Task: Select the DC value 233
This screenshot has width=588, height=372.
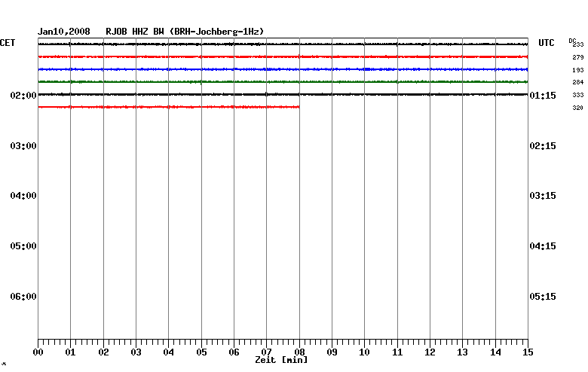Action: [x=578, y=44]
